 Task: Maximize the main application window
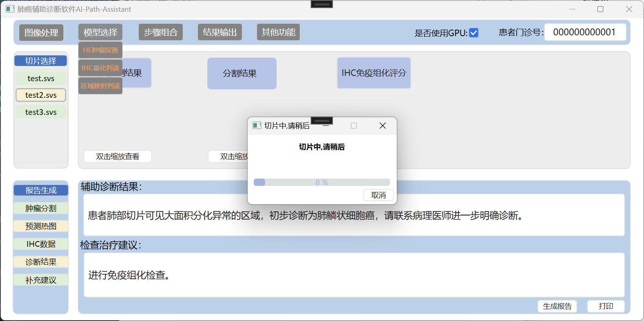click(600, 9)
